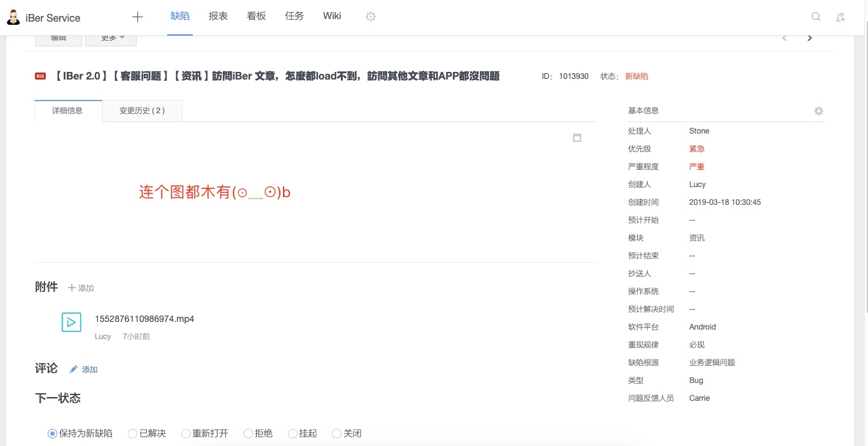Go to next defect with right arrow
868x446 pixels.
809,38
